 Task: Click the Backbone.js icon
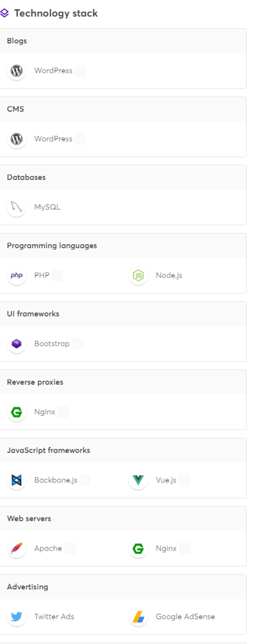pos(17,480)
